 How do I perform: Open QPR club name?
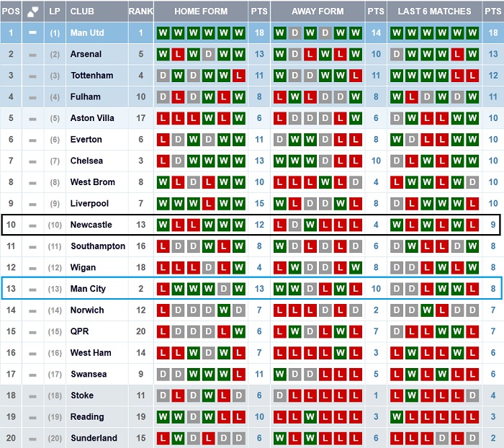[79, 331]
